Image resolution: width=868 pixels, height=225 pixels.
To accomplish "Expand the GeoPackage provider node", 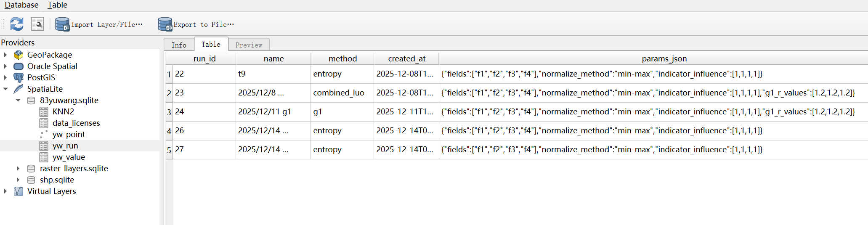I will tap(5, 55).
